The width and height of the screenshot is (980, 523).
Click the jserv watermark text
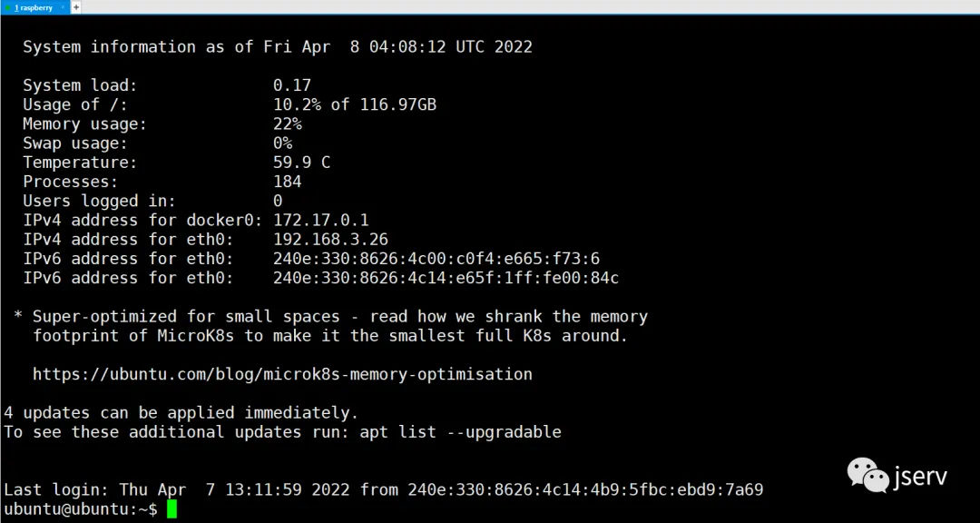(919, 476)
